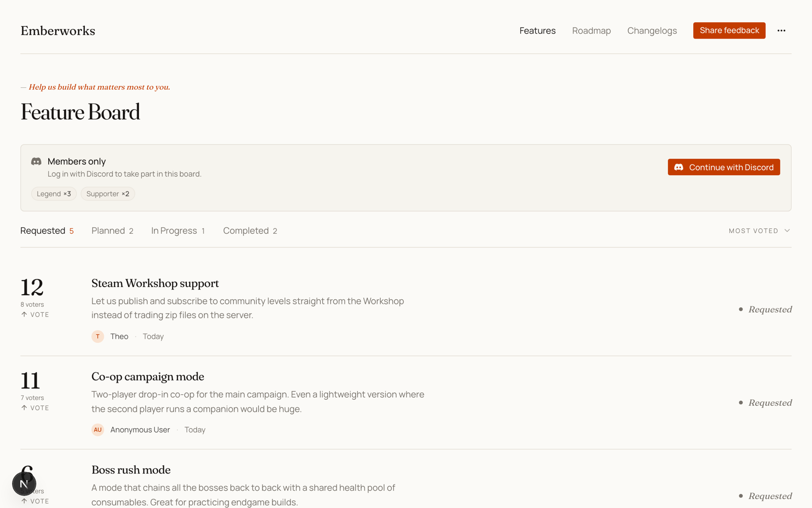Click the Members only heading
812x508 pixels.
point(77,161)
